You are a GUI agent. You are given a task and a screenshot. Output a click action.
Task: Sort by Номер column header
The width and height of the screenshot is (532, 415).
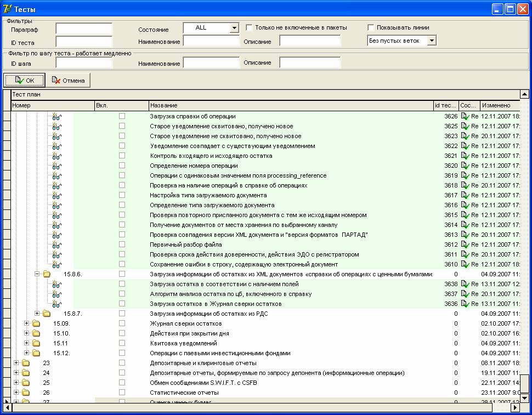(x=53, y=105)
